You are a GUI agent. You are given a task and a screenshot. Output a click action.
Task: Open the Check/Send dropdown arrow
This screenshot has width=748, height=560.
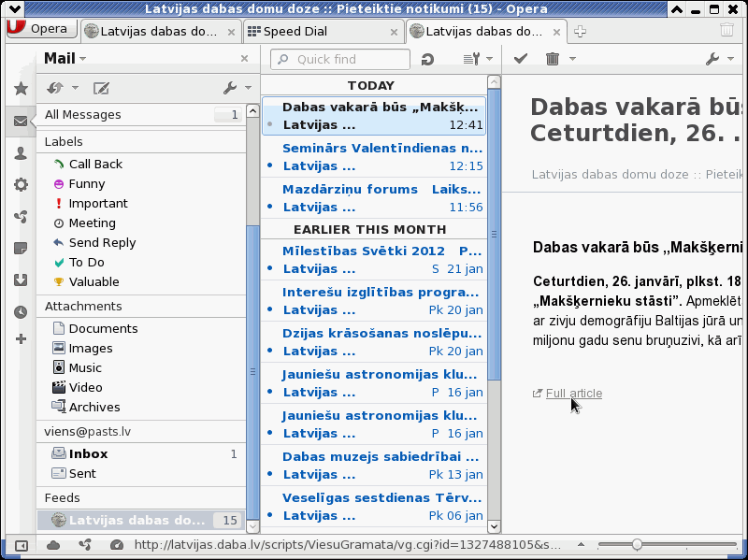tap(75, 88)
